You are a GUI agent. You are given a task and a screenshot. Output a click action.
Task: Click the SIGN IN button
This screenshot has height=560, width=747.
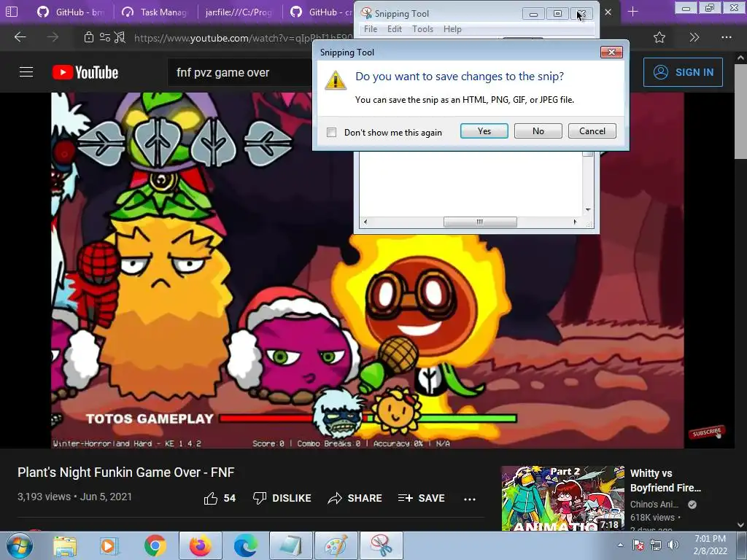coord(683,72)
